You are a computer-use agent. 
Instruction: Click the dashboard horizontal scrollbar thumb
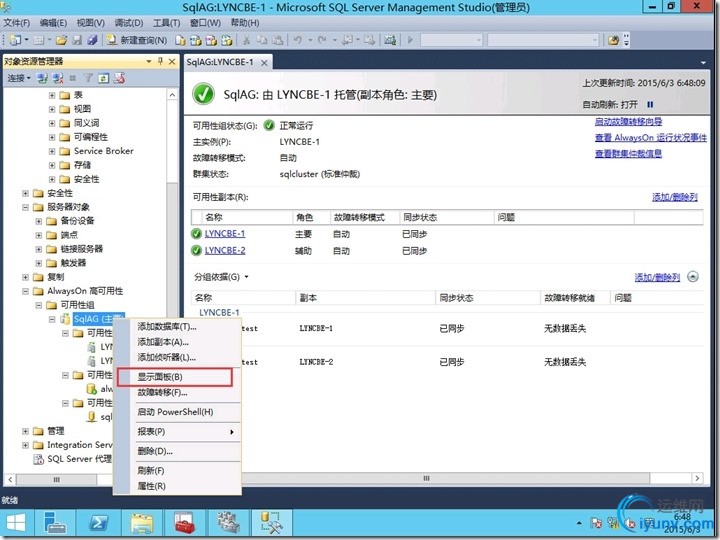tap(427, 478)
